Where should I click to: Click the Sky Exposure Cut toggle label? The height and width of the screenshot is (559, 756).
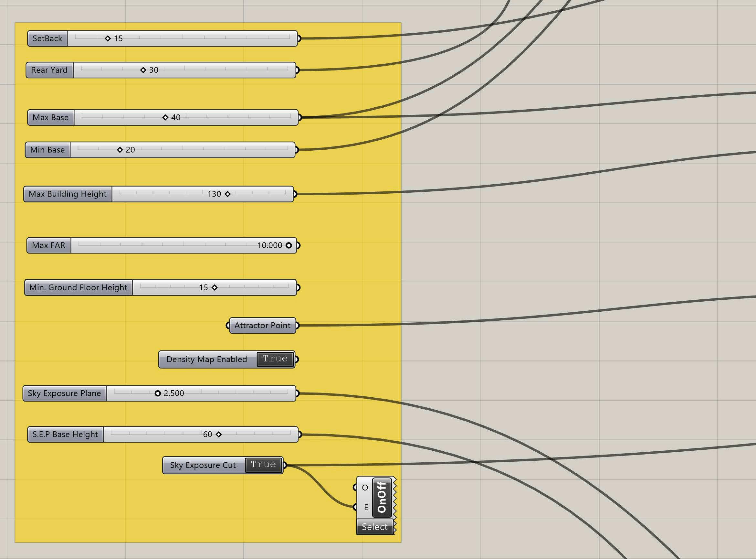203,465
